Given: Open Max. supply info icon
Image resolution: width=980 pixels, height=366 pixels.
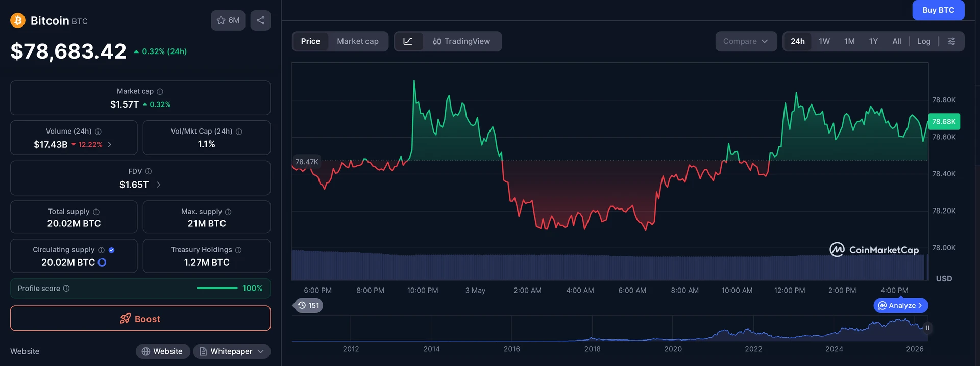Looking at the screenshot, I should (228, 212).
